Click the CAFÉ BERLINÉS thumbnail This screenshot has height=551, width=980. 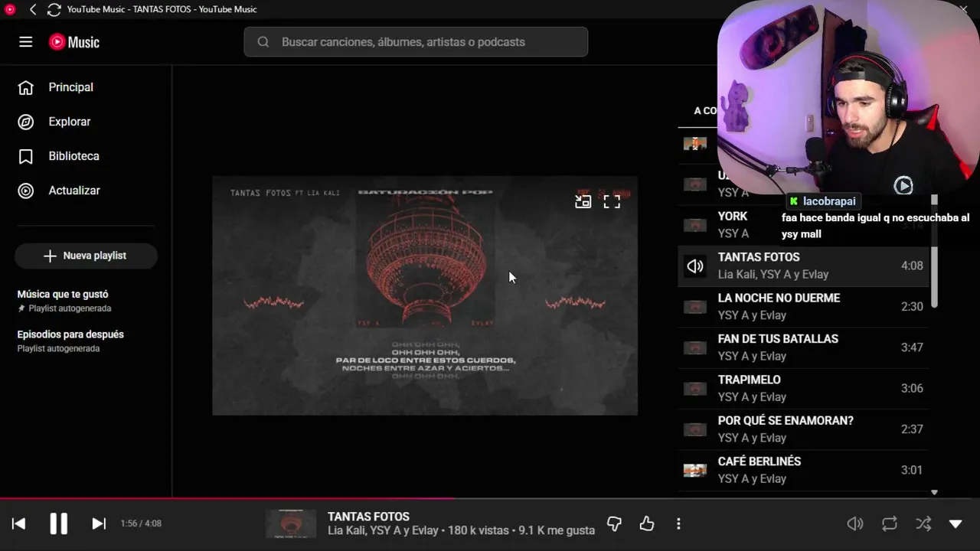tap(695, 470)
